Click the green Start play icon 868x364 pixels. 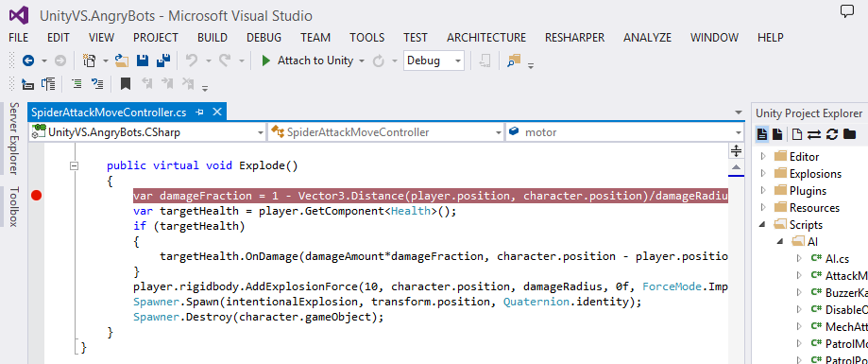265,61
